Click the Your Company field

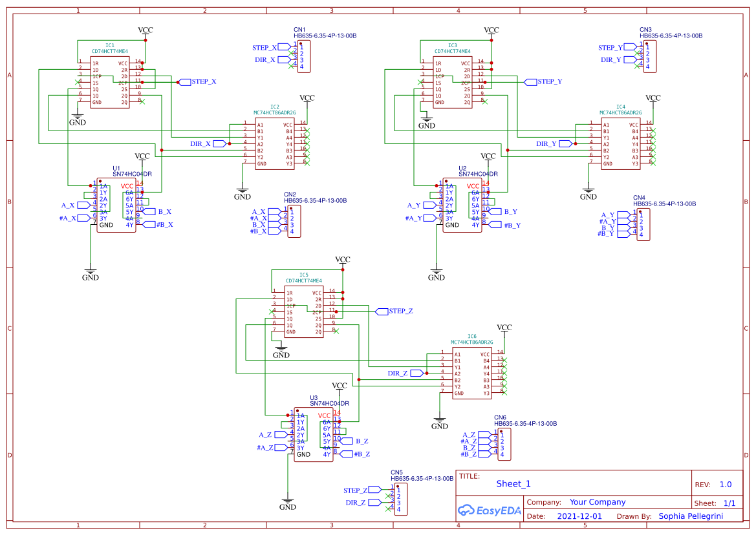(x=598, y=502)
